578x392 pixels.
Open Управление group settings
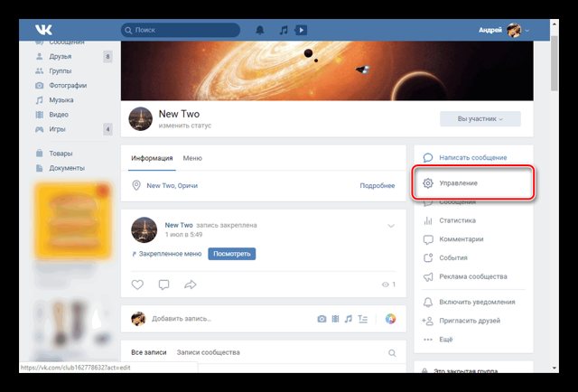[x=473, y=183]
